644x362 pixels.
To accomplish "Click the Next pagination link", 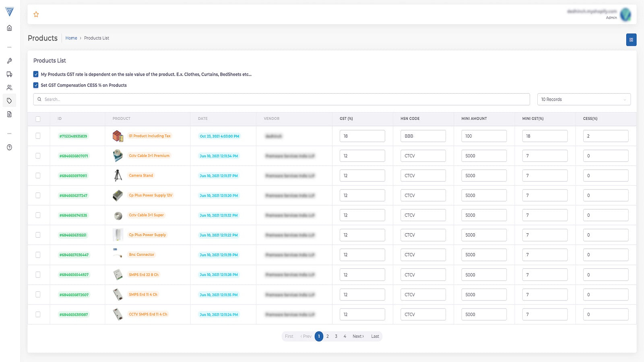I will tap(358, 336).
